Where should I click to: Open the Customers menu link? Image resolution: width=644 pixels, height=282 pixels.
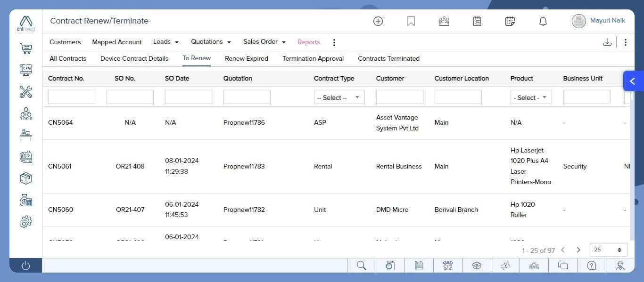[65, 42]
